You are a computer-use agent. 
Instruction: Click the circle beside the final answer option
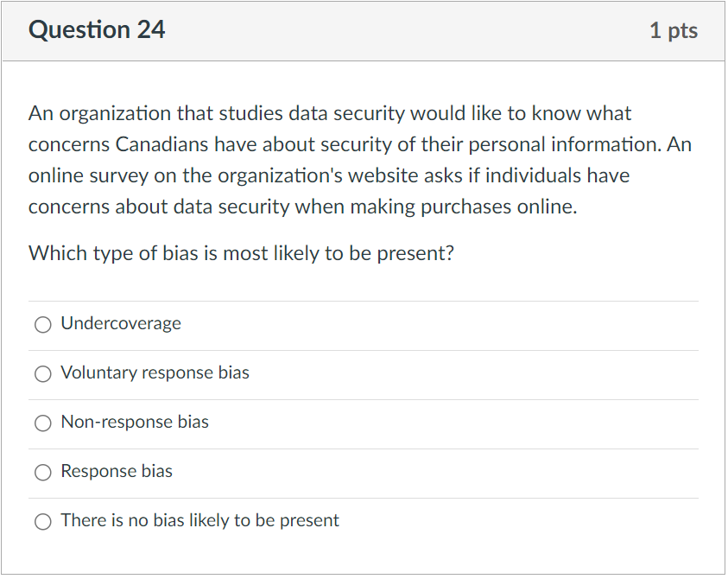[x=42, y=521]
